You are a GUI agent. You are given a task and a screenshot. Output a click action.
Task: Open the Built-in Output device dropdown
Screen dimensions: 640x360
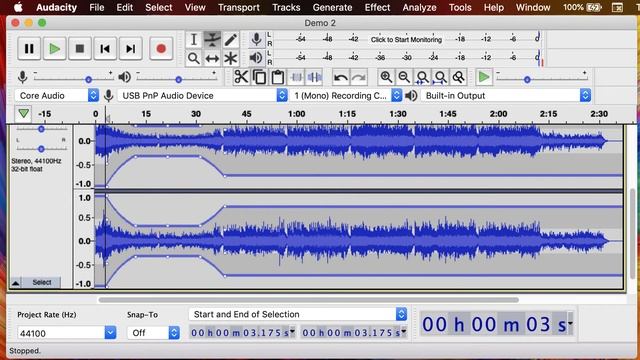click(506, 96)
